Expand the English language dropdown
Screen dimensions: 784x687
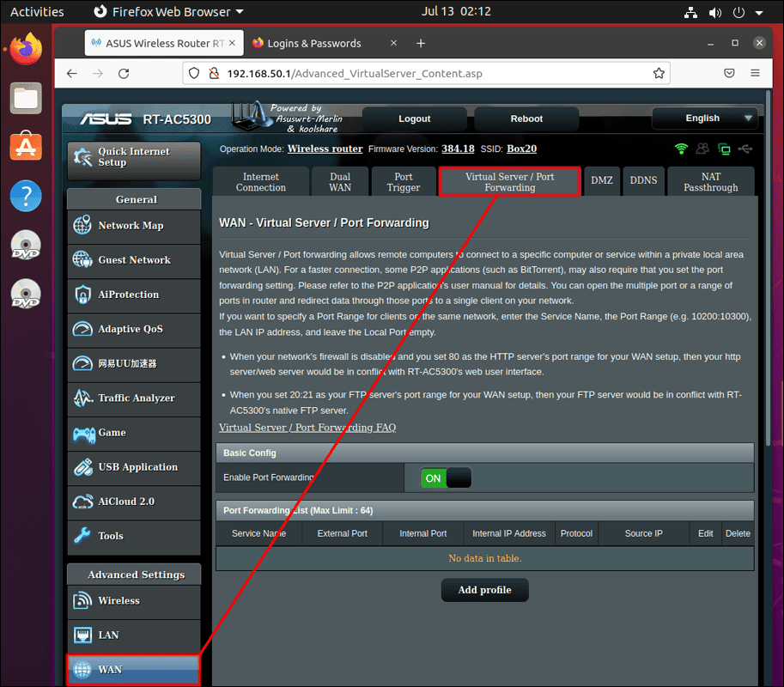click(703, 119)
